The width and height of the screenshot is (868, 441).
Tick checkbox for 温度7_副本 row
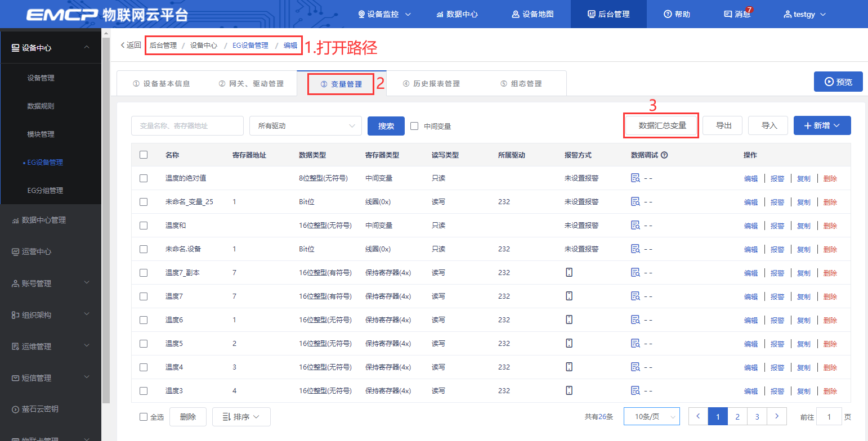click(x=144, y=273)
